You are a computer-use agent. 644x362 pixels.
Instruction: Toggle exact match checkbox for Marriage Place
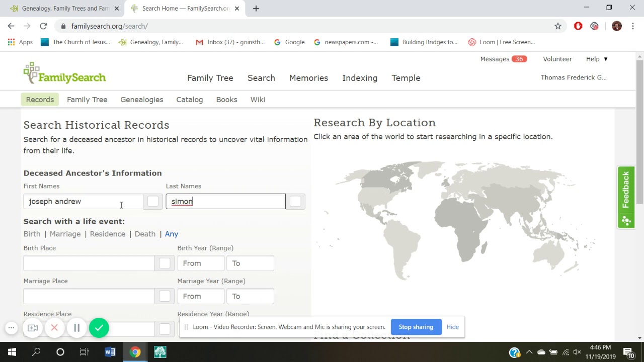tap(165, 296)
